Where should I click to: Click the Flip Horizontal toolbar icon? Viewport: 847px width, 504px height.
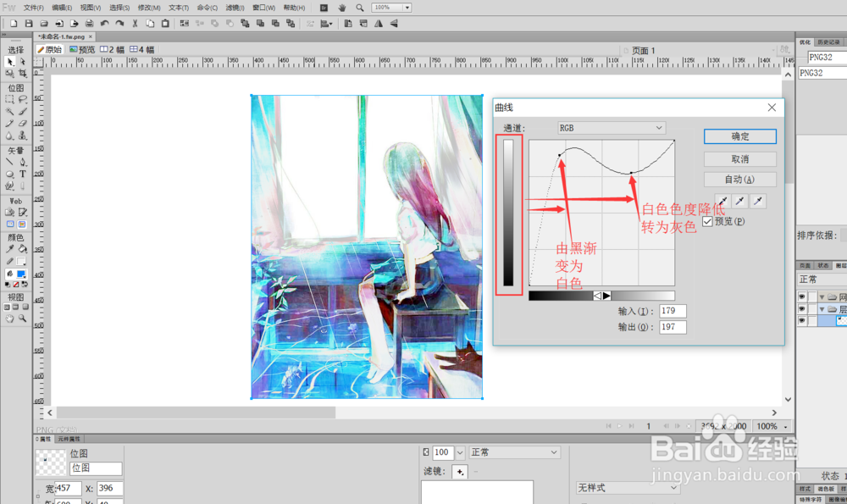379,23
